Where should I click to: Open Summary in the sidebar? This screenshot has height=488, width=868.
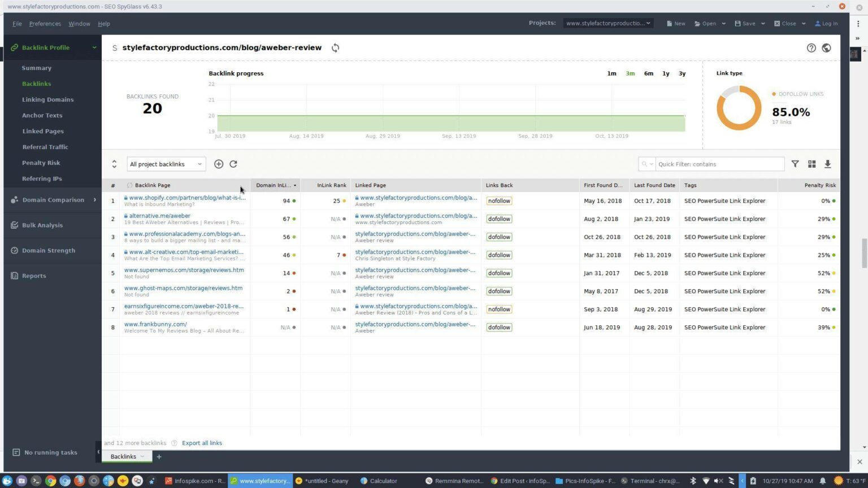[37, 68]
